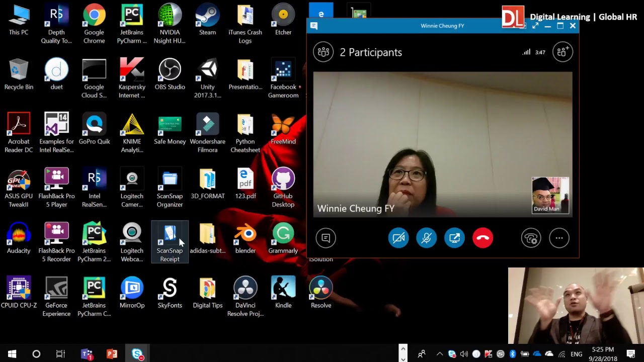Viewport: 644px width, 362px height.
Task: Open Python Cheatsheet folder icon
Action: tap(246, 133)
